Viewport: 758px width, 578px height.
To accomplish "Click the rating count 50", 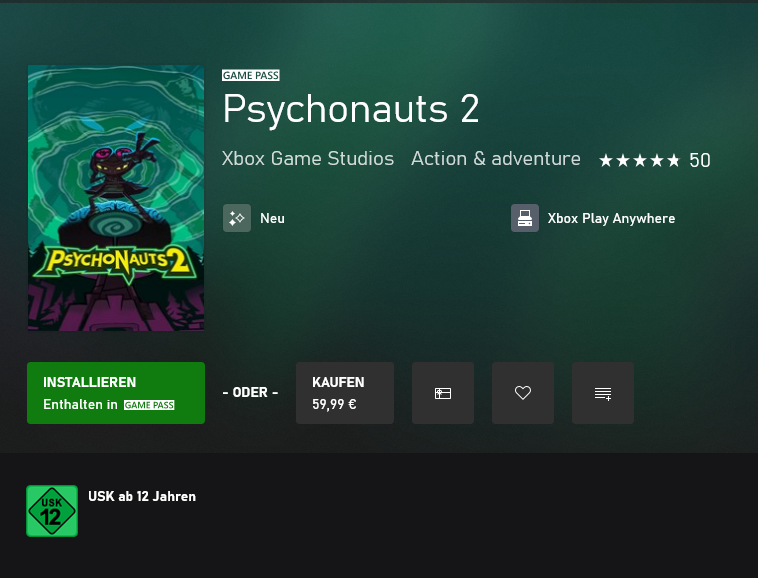I will [700, 160].
